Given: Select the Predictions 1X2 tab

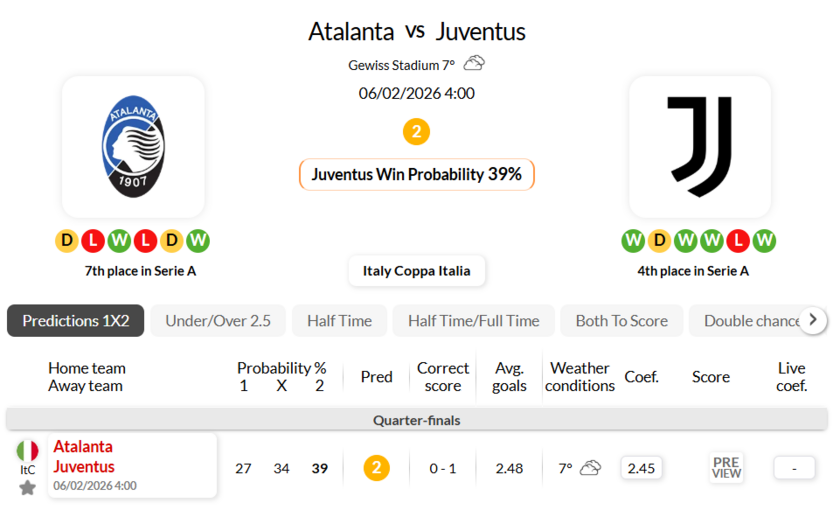Looking at the screenshot, I should (x=76, y=321).
